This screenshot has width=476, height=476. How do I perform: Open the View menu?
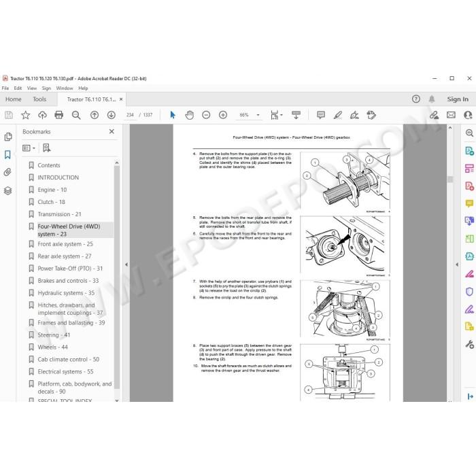(31, 88)
